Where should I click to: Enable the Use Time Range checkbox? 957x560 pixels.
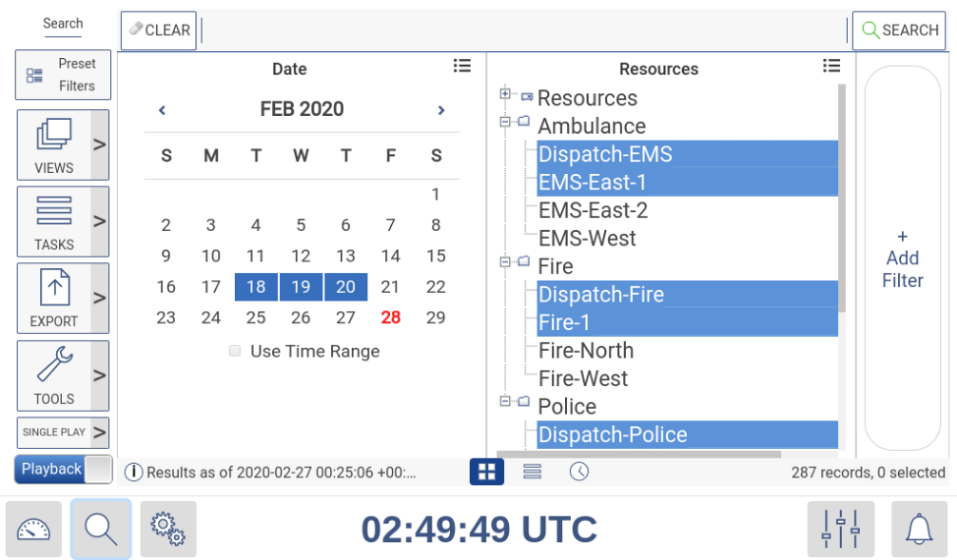click(x=235, y=351)
